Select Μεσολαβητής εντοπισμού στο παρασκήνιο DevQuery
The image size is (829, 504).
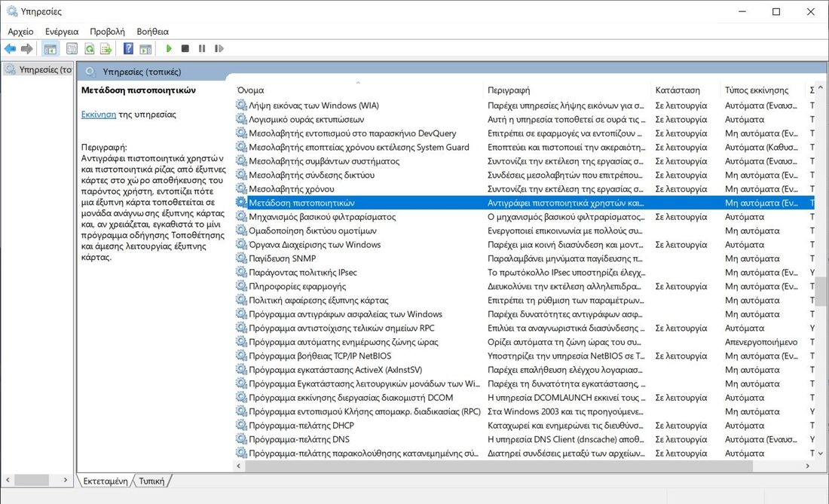[353, 133]
